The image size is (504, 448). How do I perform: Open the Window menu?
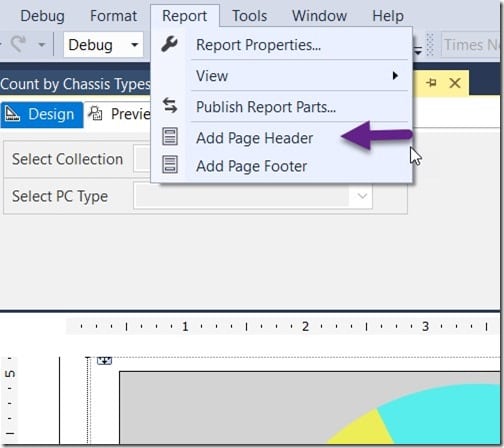pos(319,16)
